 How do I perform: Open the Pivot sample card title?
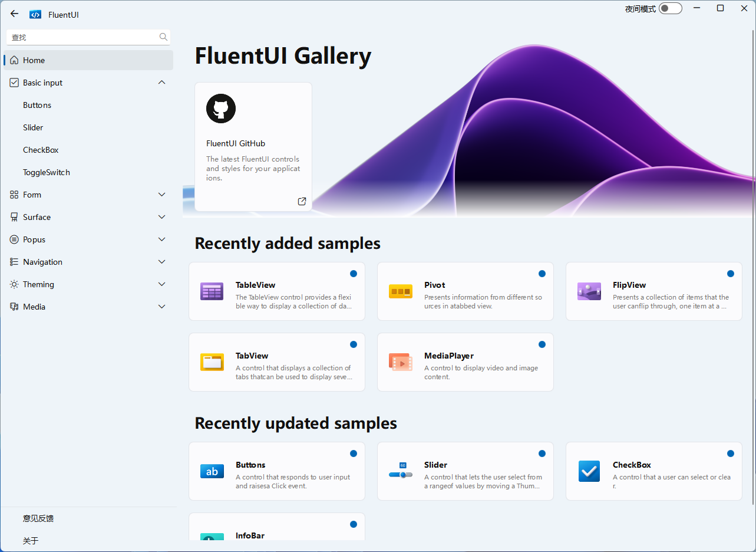coord(434,285)
